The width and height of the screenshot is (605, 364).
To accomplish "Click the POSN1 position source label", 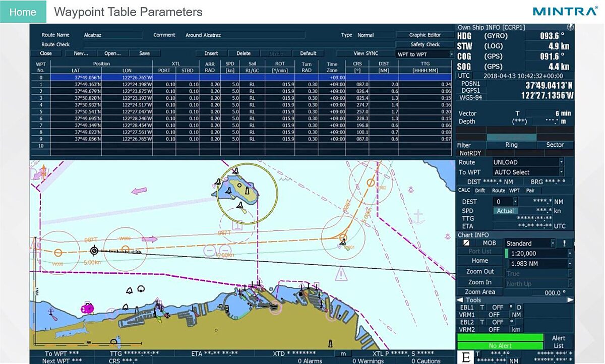I will [x=471, y=84].
